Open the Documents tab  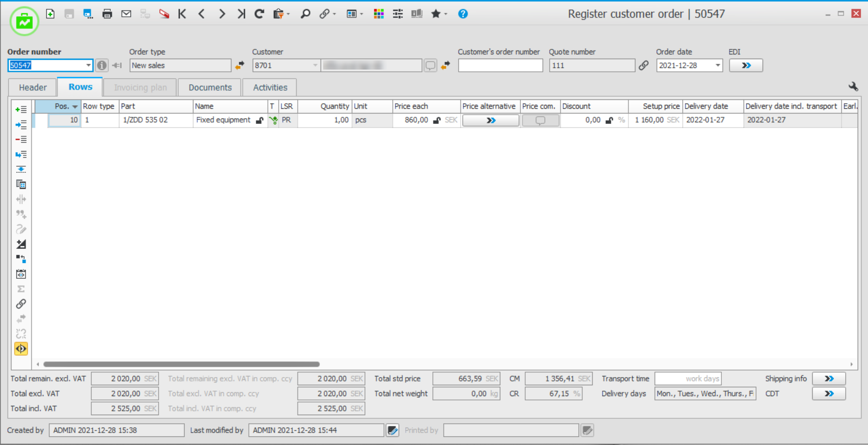pos(210,87)
